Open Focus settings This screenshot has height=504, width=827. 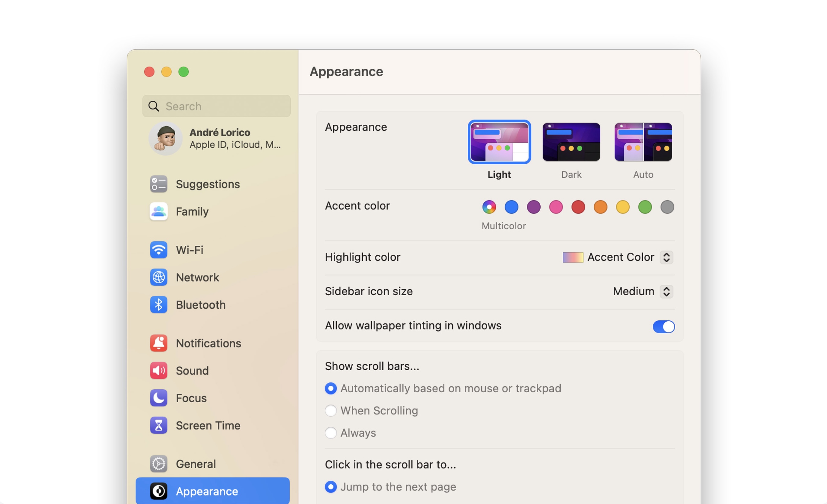tap(191, 398)
